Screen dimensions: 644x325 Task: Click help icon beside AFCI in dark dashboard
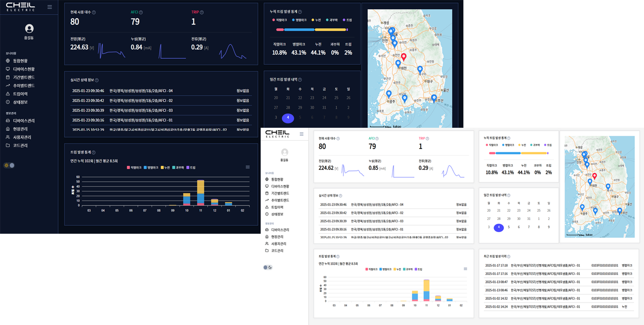pos(141,13)
